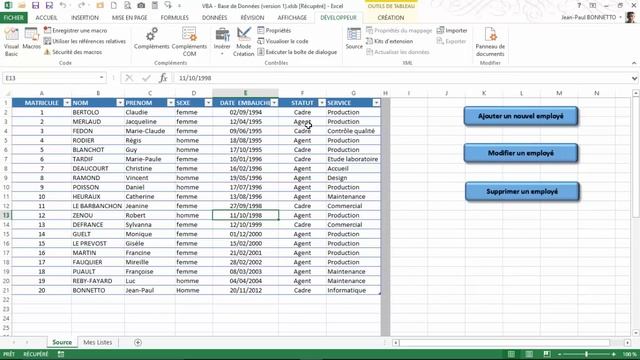Open MATRICULE column filter dropdown
The height and width of the screenshot is (360, 640).
click(67, 103)
